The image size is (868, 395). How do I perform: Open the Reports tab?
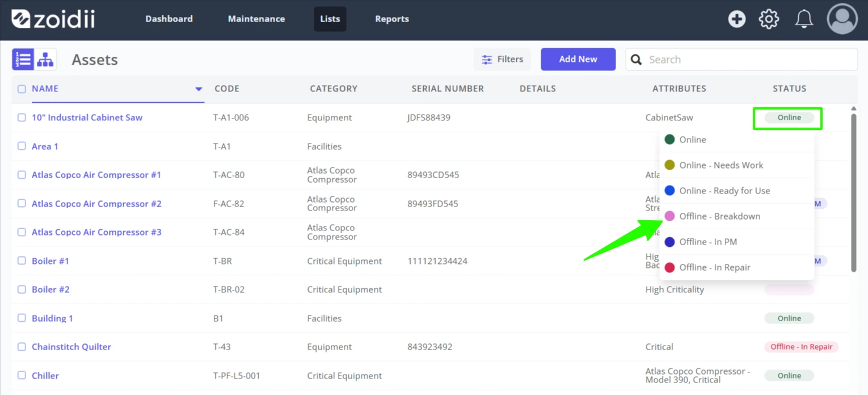(x=392, y=19)
